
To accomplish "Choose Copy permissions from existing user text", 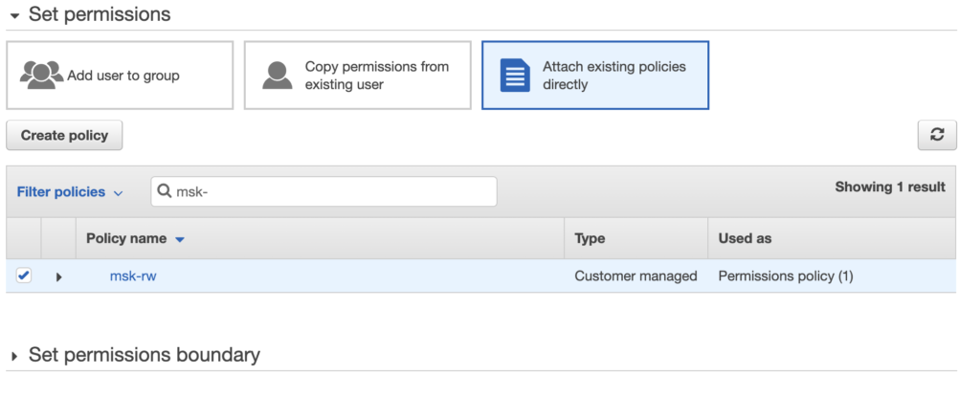I will click(x=376, y=76).
